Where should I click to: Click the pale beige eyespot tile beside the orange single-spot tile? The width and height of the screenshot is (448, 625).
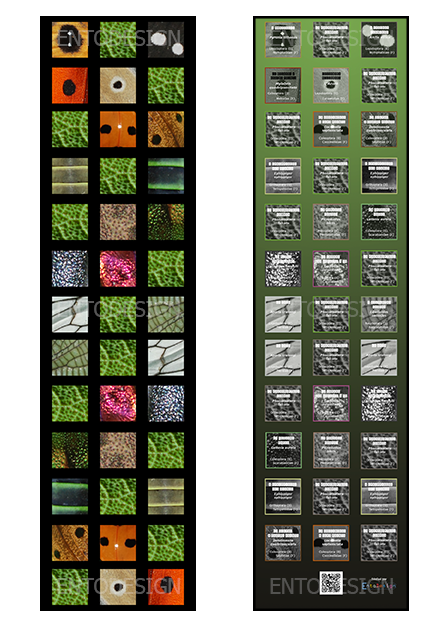click(118, 85)
